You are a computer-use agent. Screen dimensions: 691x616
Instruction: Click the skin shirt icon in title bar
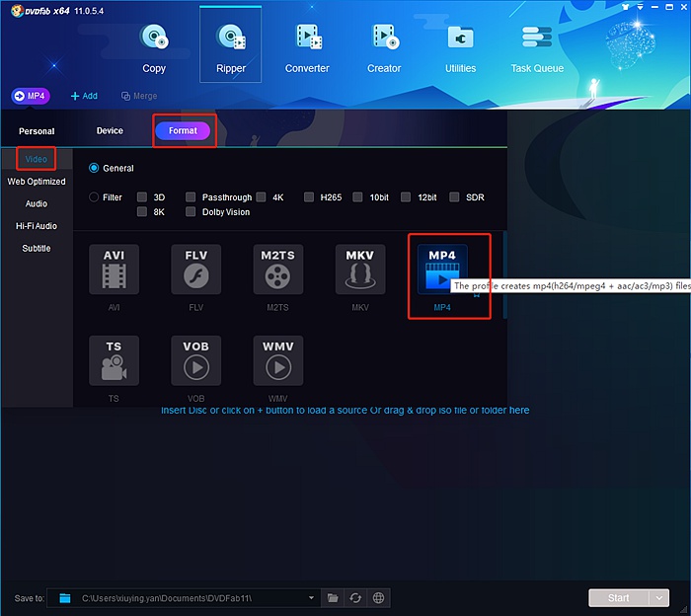(625, 7)
